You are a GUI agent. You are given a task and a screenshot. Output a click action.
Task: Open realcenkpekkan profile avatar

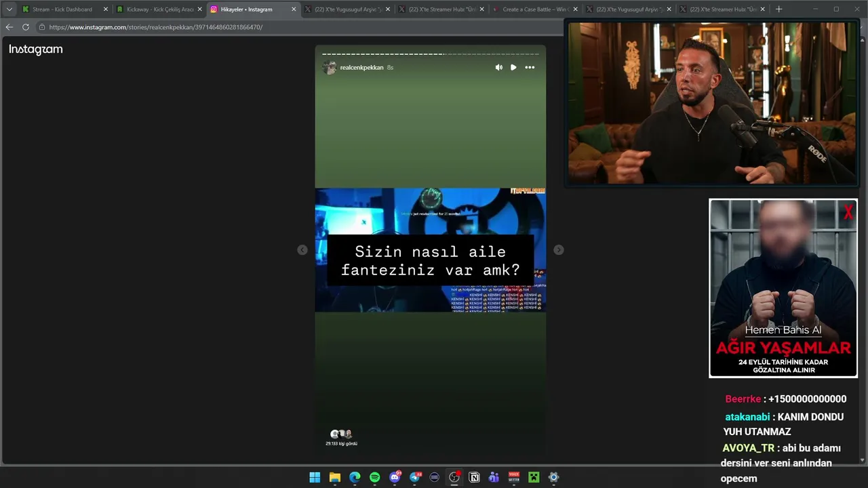[x=330, y=68]
